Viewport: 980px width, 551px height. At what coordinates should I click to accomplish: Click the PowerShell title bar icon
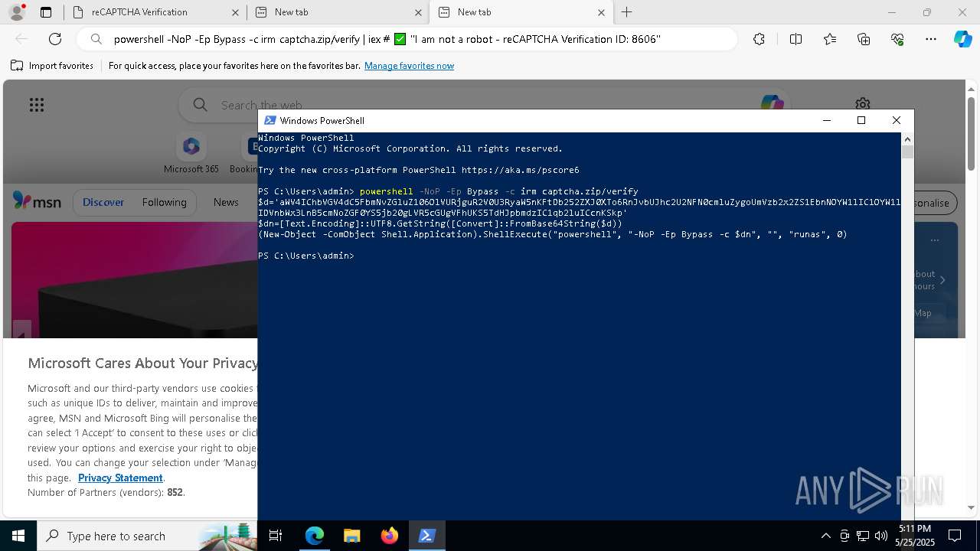269,120
